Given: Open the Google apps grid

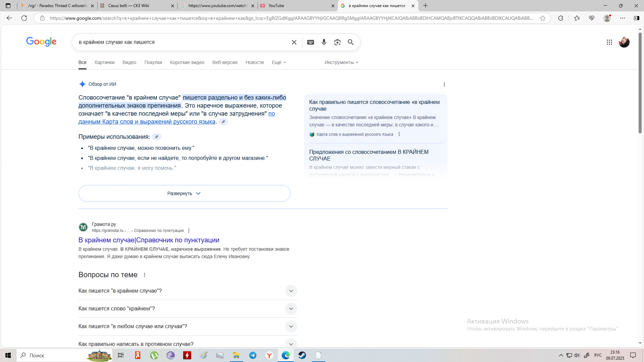Looking at the screenshot, I should tap(609, 42).
